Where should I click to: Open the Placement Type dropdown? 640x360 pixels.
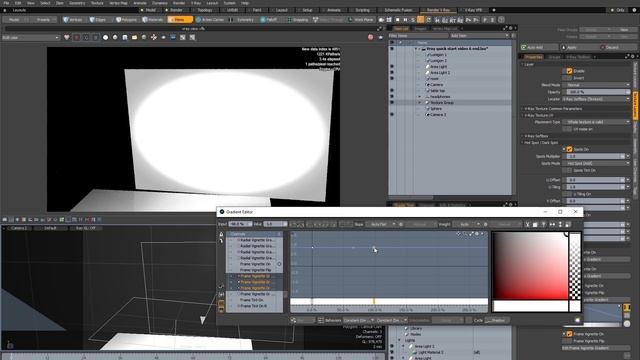tap(596, 122)
